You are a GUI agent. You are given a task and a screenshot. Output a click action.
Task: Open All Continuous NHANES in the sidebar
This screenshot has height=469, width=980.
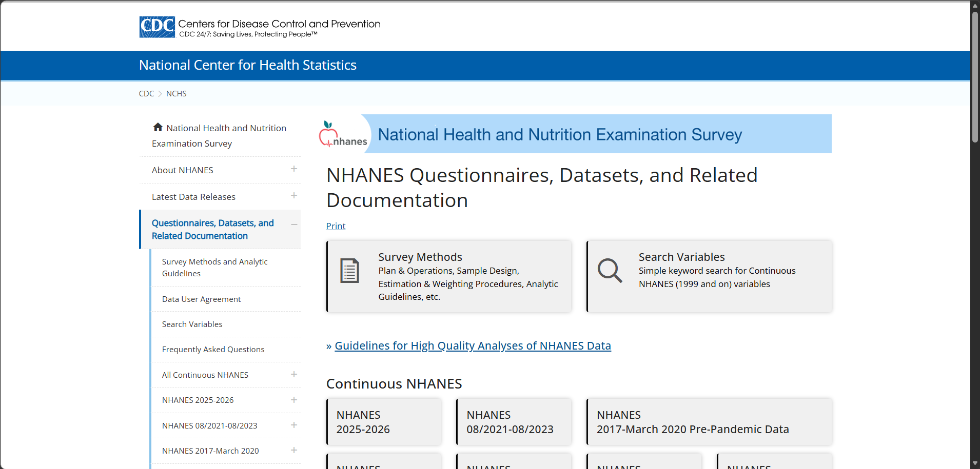click(205, 375)
